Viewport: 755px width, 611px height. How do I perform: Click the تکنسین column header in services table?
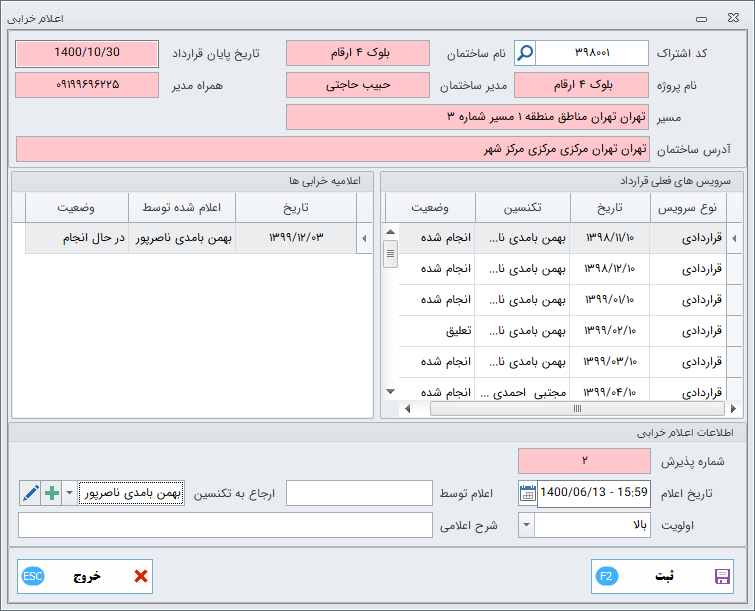click(x=522, y=207)
